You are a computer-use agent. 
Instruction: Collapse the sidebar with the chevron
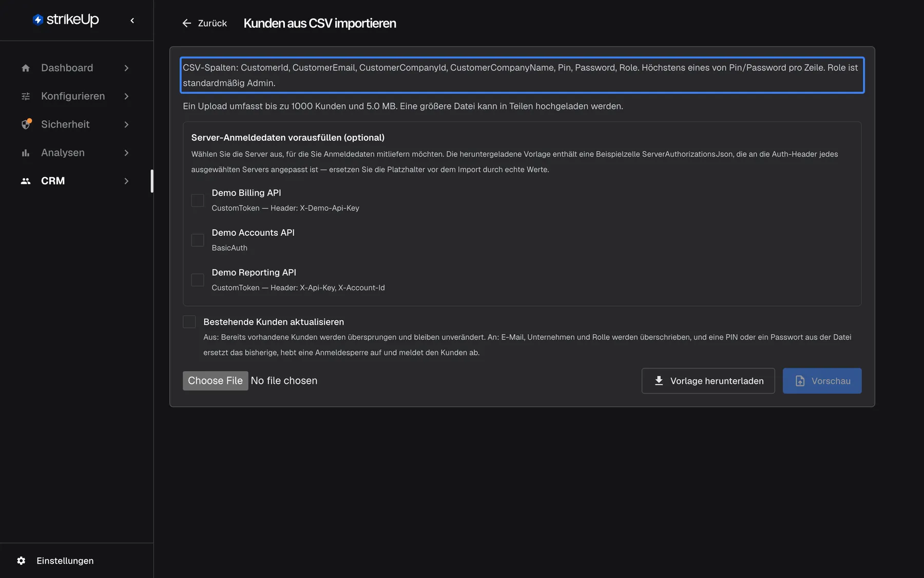pos(132,21)
